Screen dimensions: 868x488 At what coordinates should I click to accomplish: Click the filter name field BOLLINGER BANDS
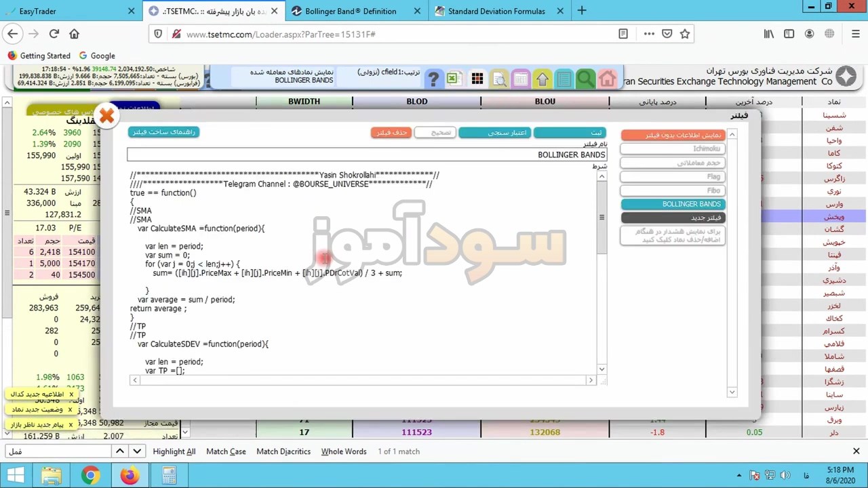(x=367, y=155)
